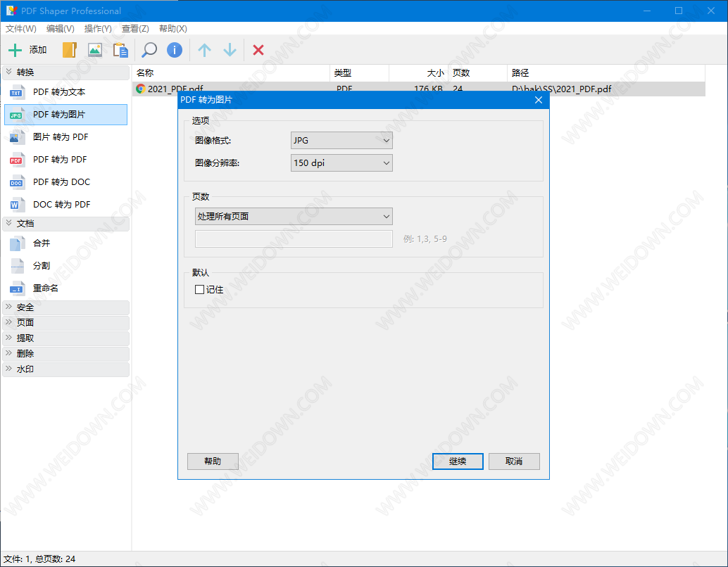
Task: Toggle the 记住 checkbox
Action: (200, 290)
